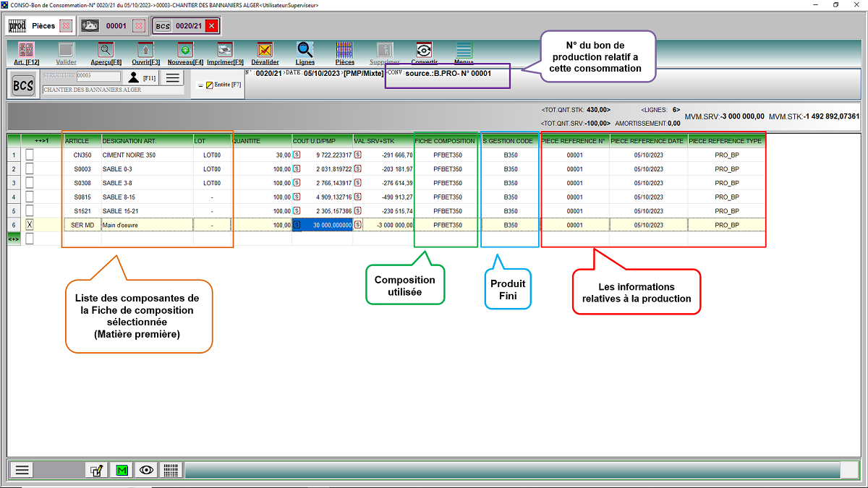Click S icon after cost 2 031,819722

click(357, 168)
